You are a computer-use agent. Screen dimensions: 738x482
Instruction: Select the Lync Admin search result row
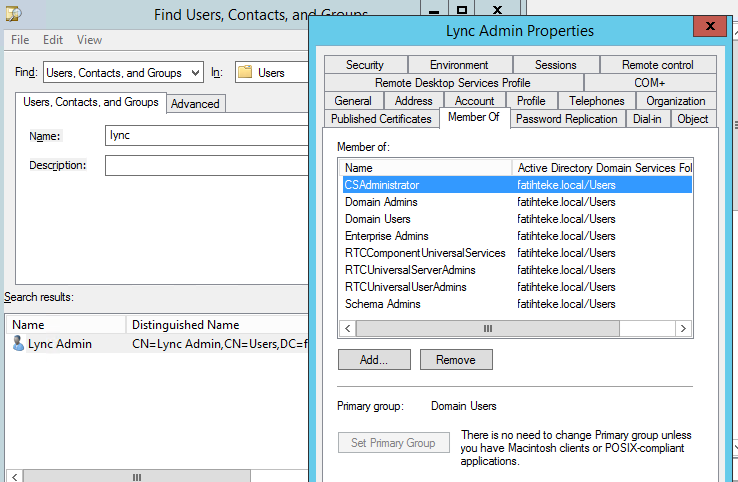(157, 344)
